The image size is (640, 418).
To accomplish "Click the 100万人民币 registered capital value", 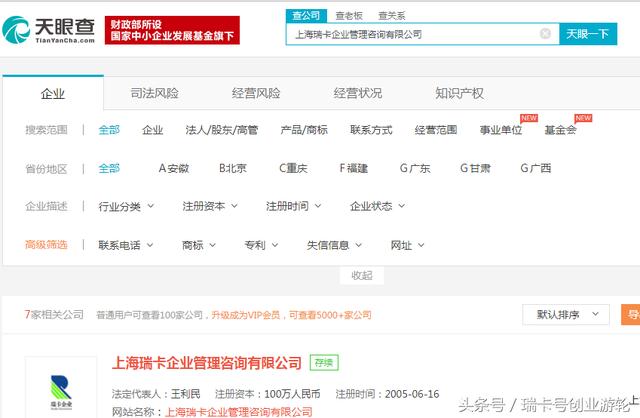I will pyautogui.click(x=292, y=394).
